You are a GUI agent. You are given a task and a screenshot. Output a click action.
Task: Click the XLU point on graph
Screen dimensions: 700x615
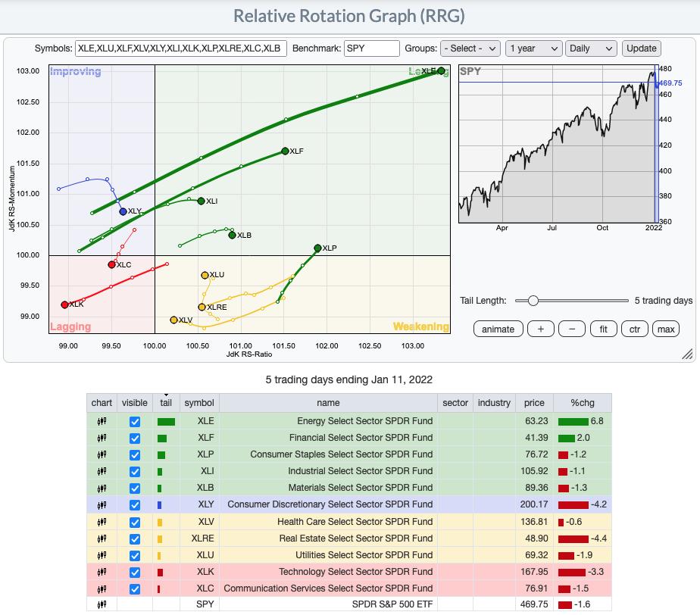click(205, 276)
